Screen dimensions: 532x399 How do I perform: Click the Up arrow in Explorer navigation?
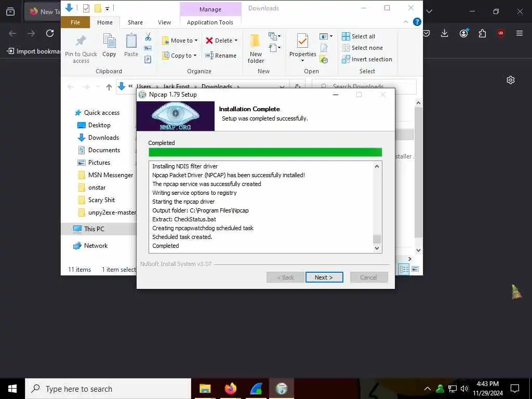(109, 87)
